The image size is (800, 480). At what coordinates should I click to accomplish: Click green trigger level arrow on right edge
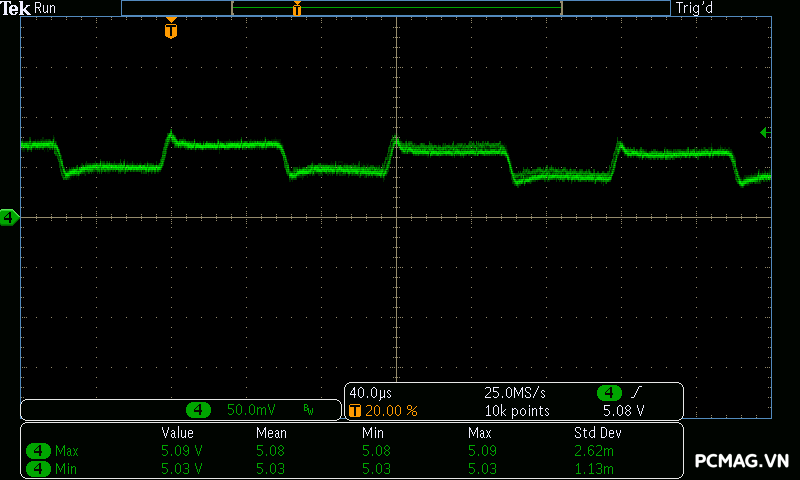pos(765,132)
